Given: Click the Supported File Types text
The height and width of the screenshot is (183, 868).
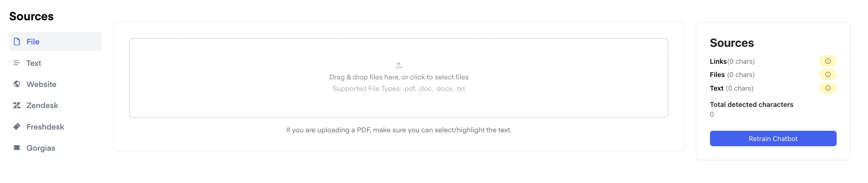Looking at the screenshot, I should click(399, 88).
